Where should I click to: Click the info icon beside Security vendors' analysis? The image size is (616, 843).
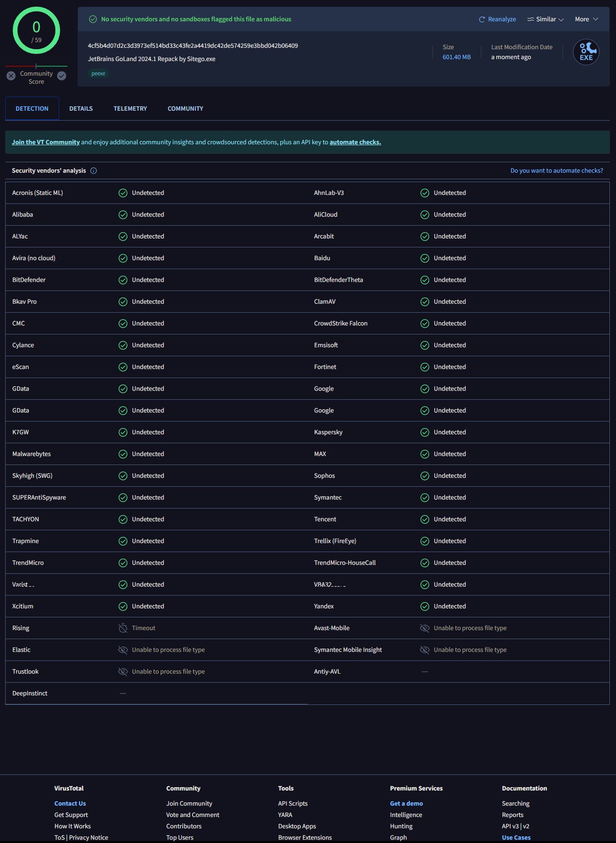pyautogui.click(x=94, y=171)
